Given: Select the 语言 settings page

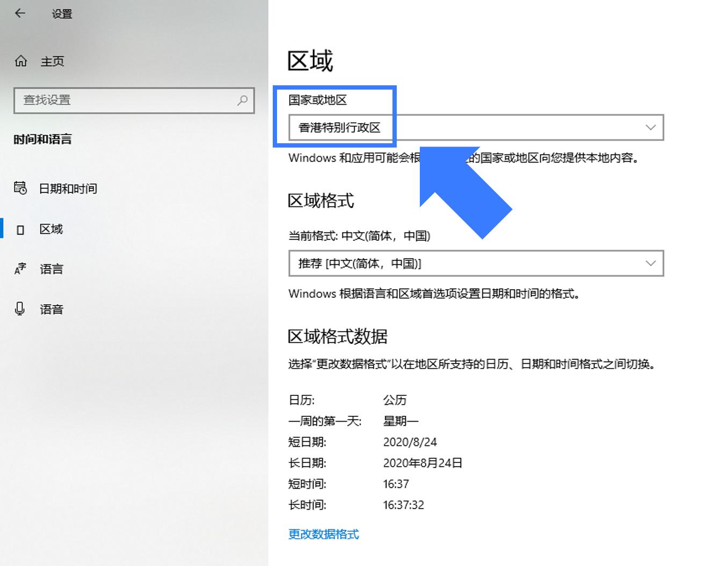Looking at the screenshot, I should (51, 269).
